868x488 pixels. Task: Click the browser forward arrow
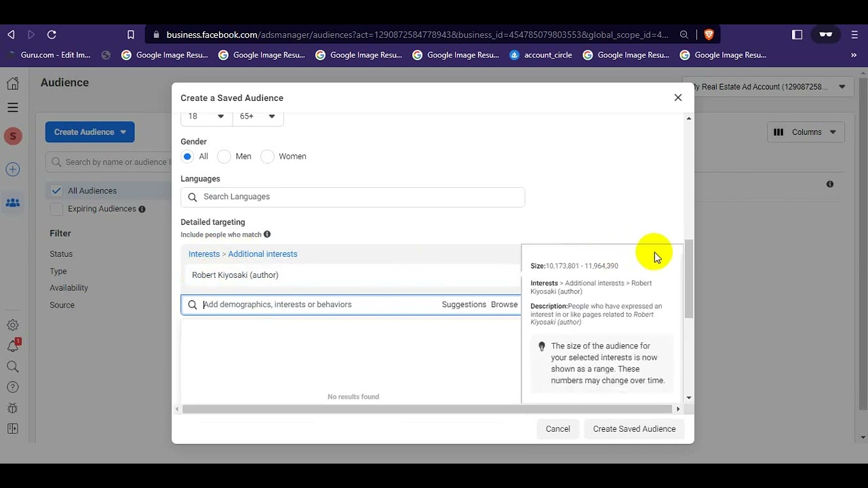(31, 35)
